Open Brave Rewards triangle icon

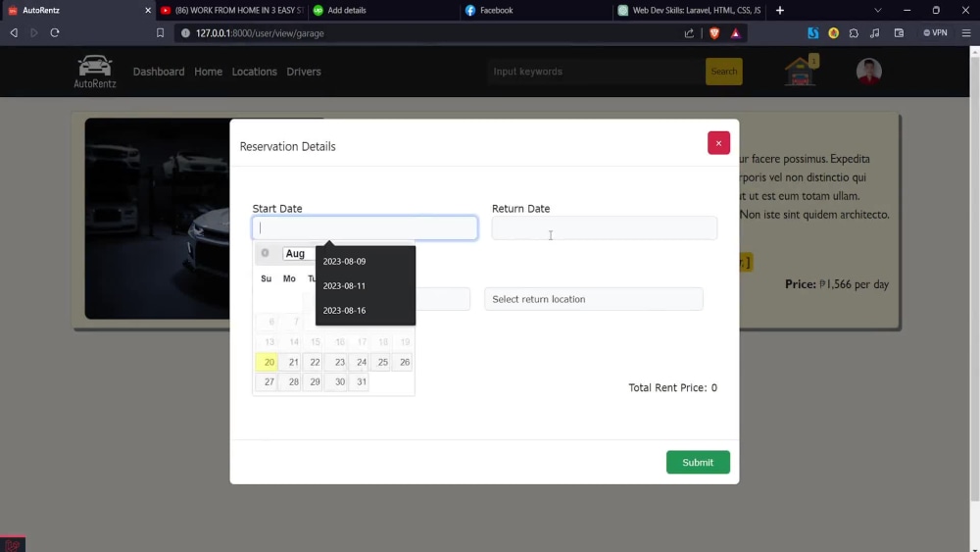coord(736,33)
